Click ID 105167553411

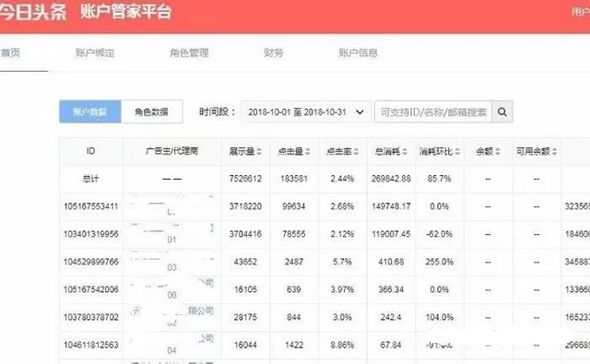coord(91,206)
